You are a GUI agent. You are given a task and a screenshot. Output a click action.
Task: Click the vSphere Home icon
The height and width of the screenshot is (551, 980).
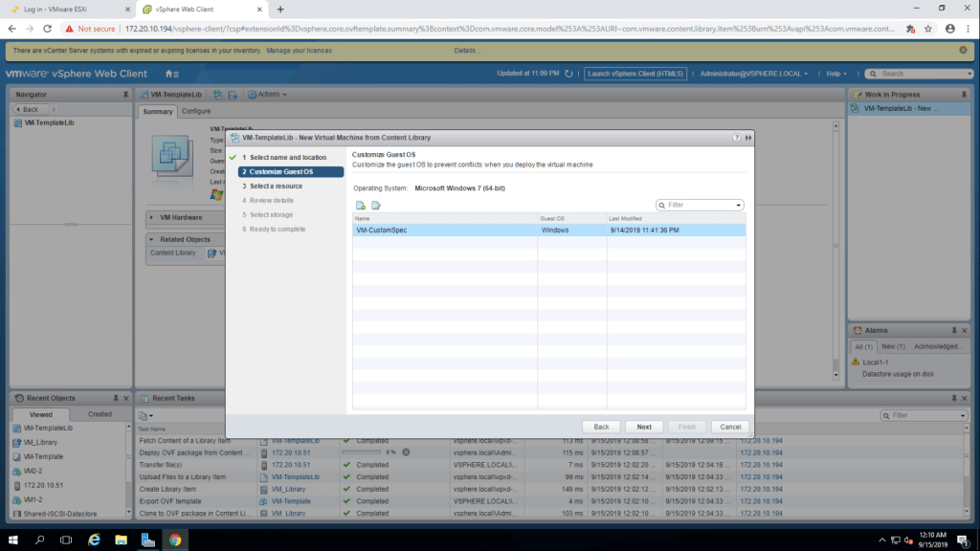[171, 74]
